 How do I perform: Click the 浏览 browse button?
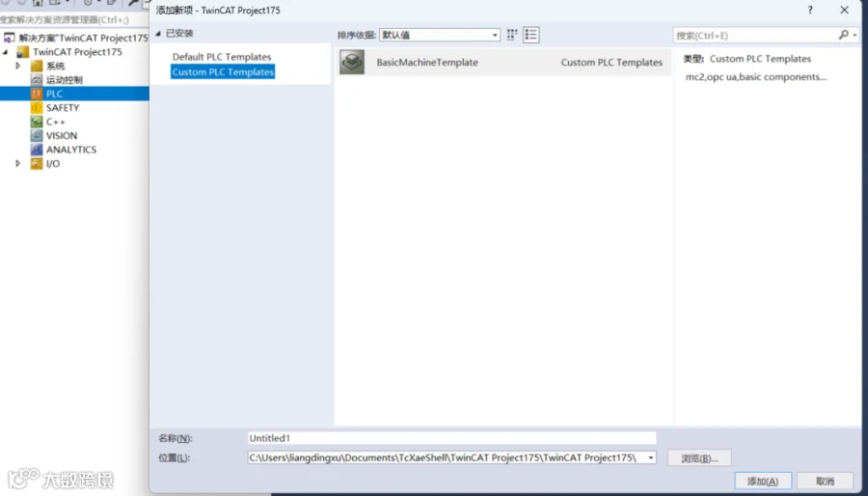[x=700, y=458]
